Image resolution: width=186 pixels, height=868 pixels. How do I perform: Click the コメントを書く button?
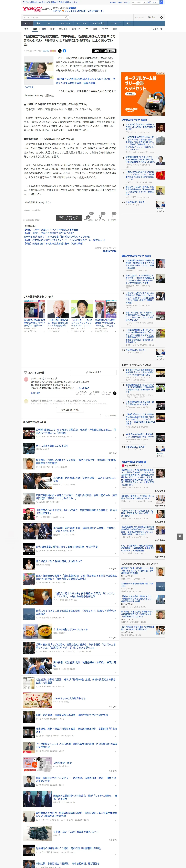93,372
